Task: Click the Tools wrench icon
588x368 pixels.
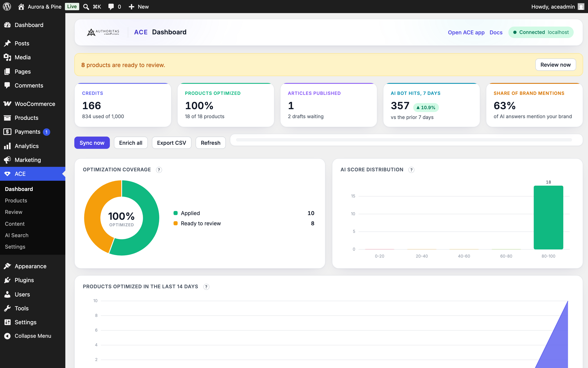Action: pyautogui.click(x=7, y=308)
